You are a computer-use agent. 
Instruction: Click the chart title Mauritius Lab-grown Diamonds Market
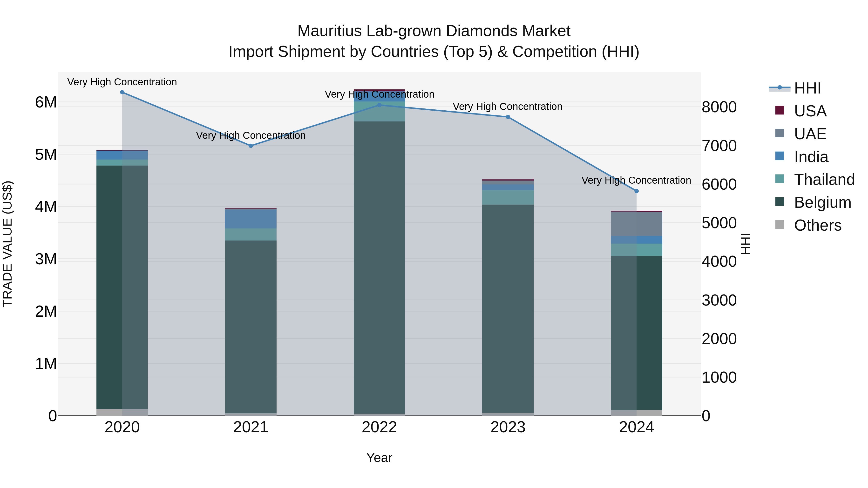click(434, 31)
